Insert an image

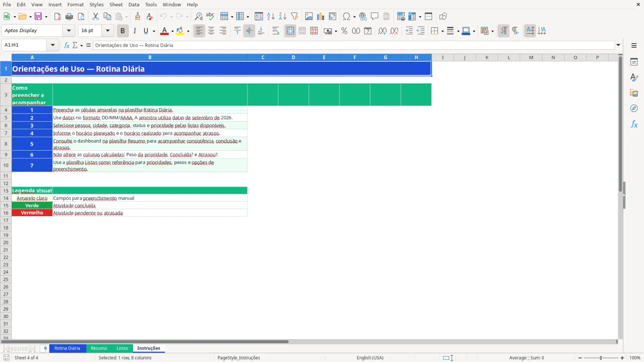(309, 17)
